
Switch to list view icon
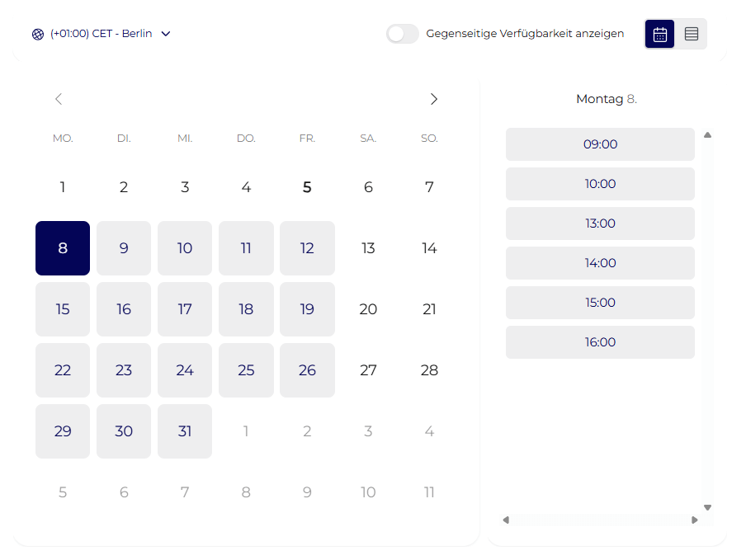point(692,34)
